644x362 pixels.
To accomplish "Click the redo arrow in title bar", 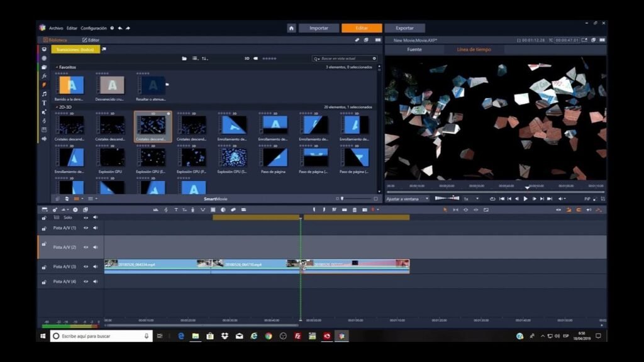I will (x=128, y=28).
